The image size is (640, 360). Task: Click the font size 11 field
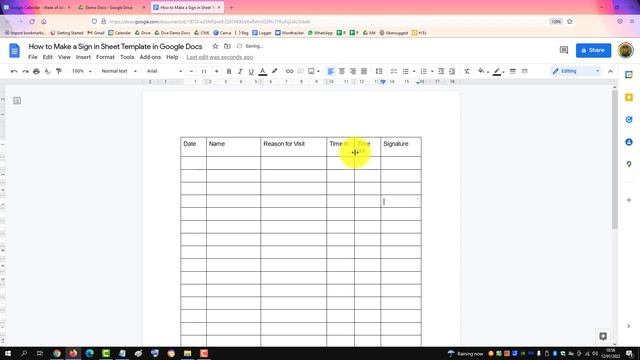point(204,71)
